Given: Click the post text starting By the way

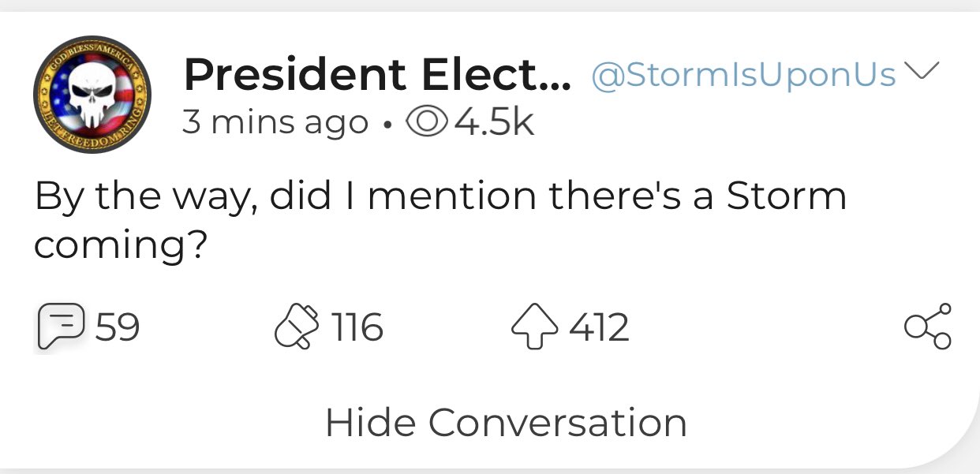Looking at the screenshot, I should click(440, 222).
